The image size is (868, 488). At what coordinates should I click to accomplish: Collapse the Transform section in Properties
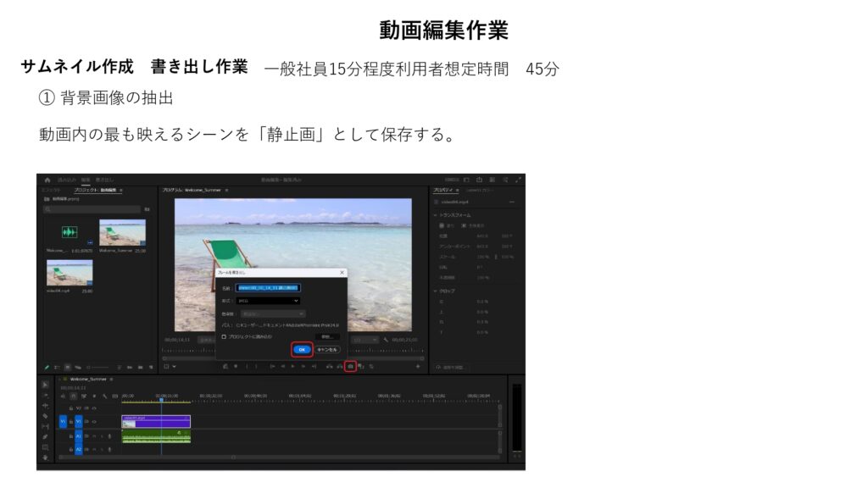pos(435,215)
